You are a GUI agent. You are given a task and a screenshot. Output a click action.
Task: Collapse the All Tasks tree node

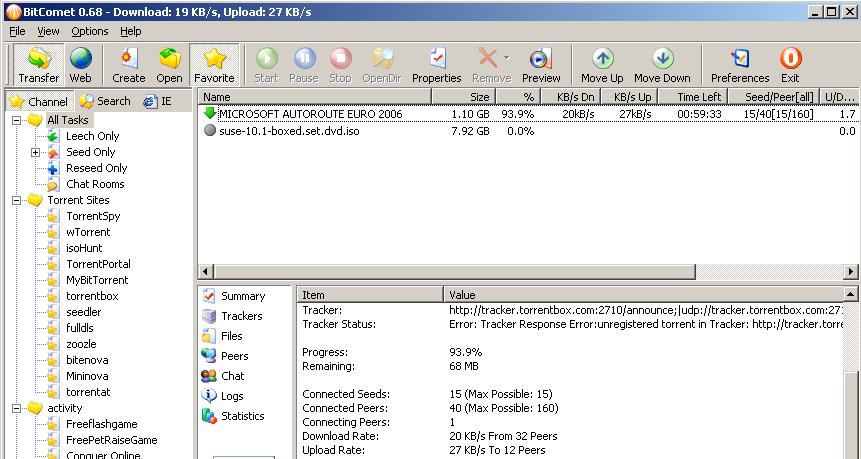click(16, 120)
